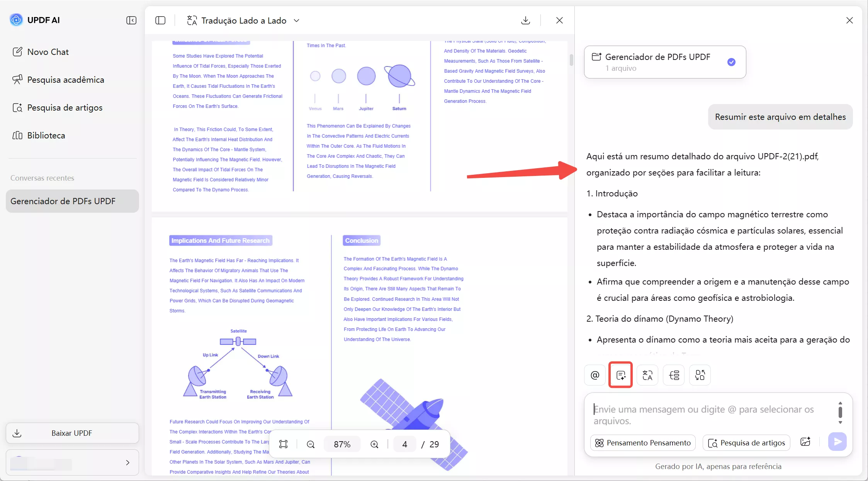Start a Novo Chat
Image resolution: width=868 pixels, height=481 pixels.
pyautogui.click(x=48, y=51)
